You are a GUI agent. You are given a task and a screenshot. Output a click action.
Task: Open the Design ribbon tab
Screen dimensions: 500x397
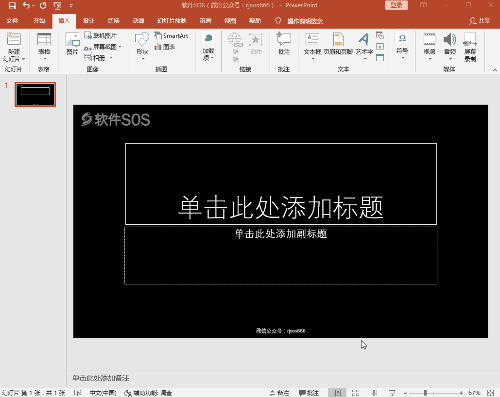89,21
